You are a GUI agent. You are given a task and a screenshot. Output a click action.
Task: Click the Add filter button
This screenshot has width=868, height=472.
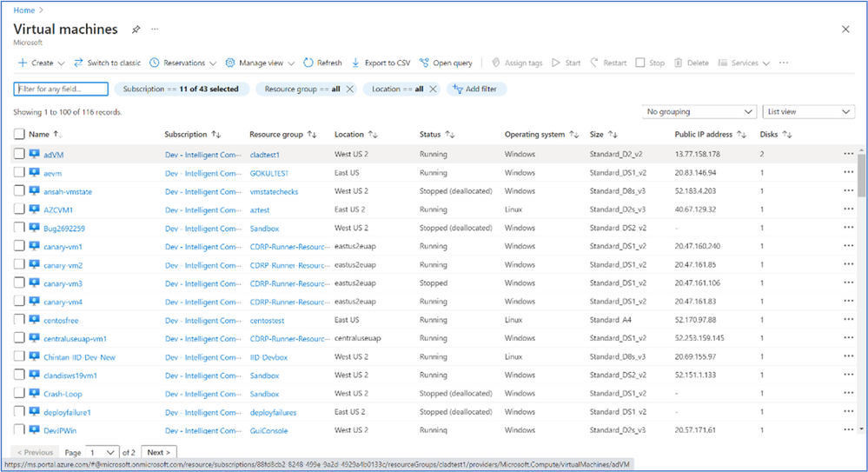click(476, 89)
